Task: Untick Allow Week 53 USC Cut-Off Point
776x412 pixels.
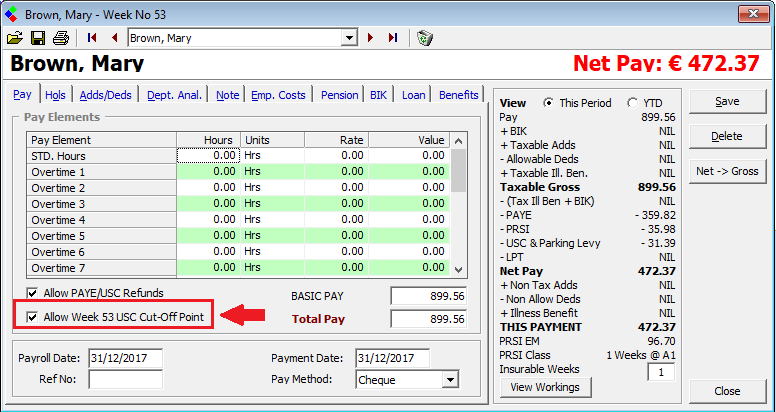Action: [31, 317]
